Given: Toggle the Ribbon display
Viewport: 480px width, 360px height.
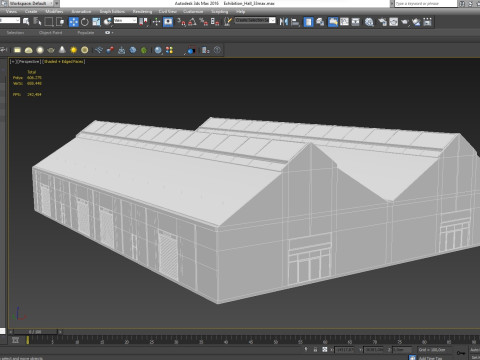Looking at the screenshot, I should (333, 22).
